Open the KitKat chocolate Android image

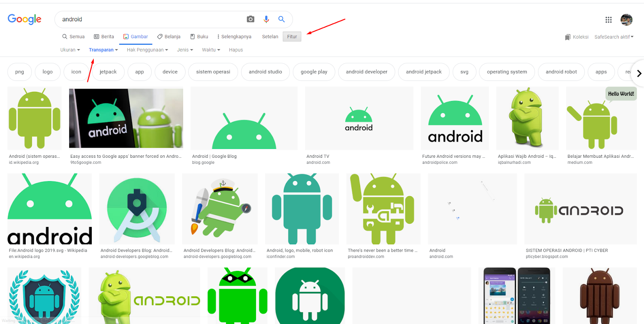pos(600,296)
